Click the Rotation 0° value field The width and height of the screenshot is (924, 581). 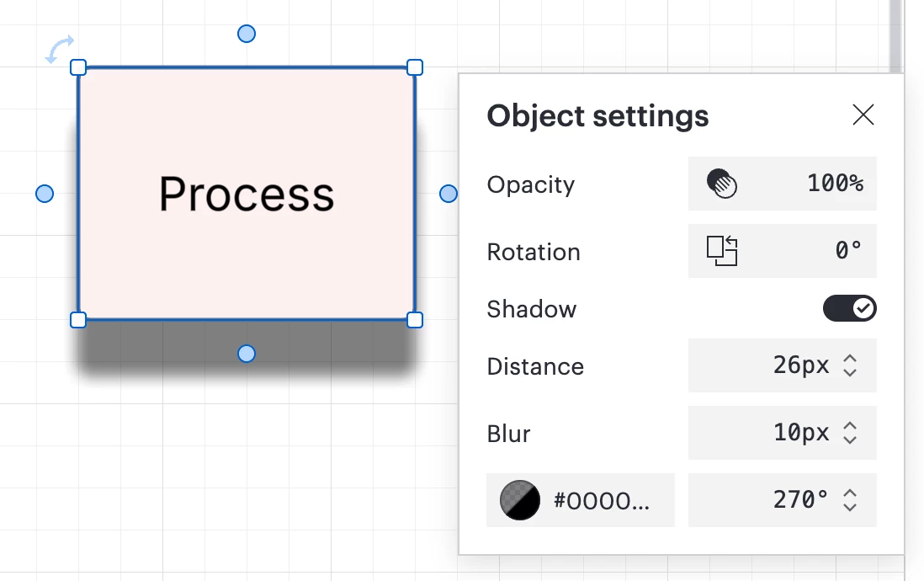[x=782, y=251]
